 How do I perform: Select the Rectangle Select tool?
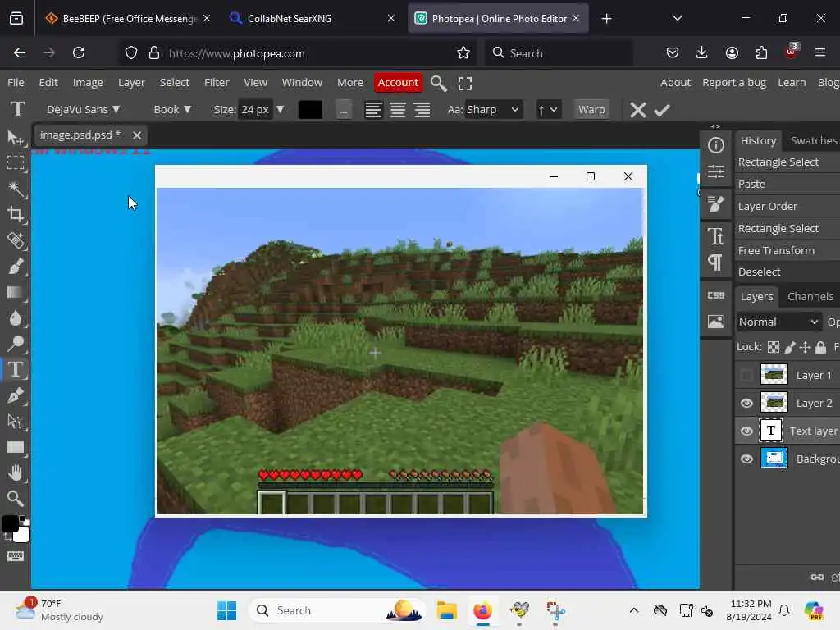[15, 163]
